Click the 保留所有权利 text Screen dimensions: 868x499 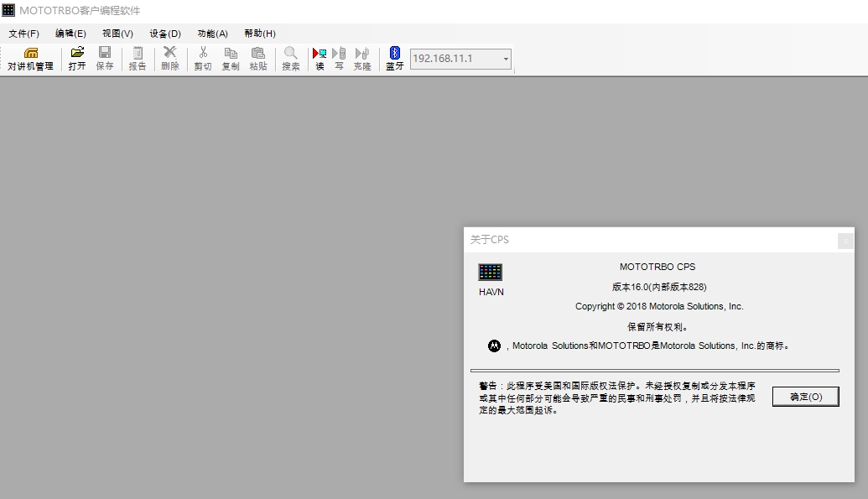(x=657, y=327)
